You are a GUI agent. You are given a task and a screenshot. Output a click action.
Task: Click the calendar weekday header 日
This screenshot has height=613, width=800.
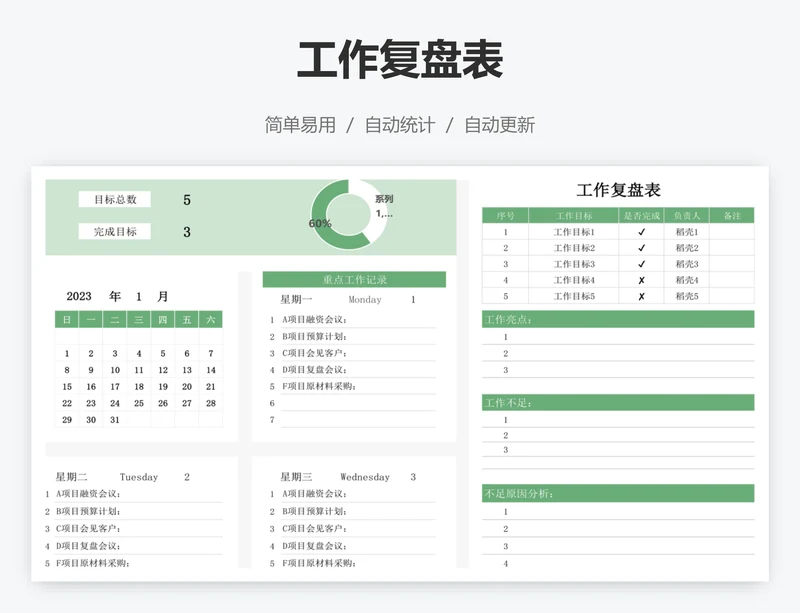67,320
